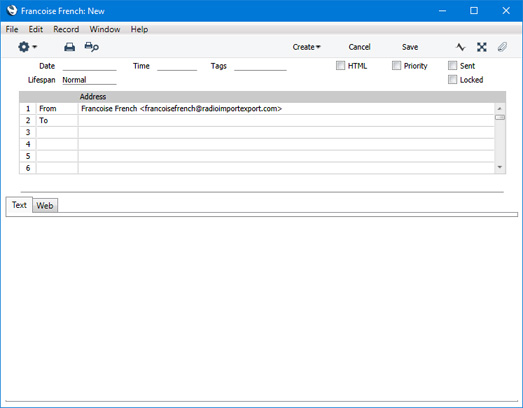Switch to the Web tab

tap(45, 206)
